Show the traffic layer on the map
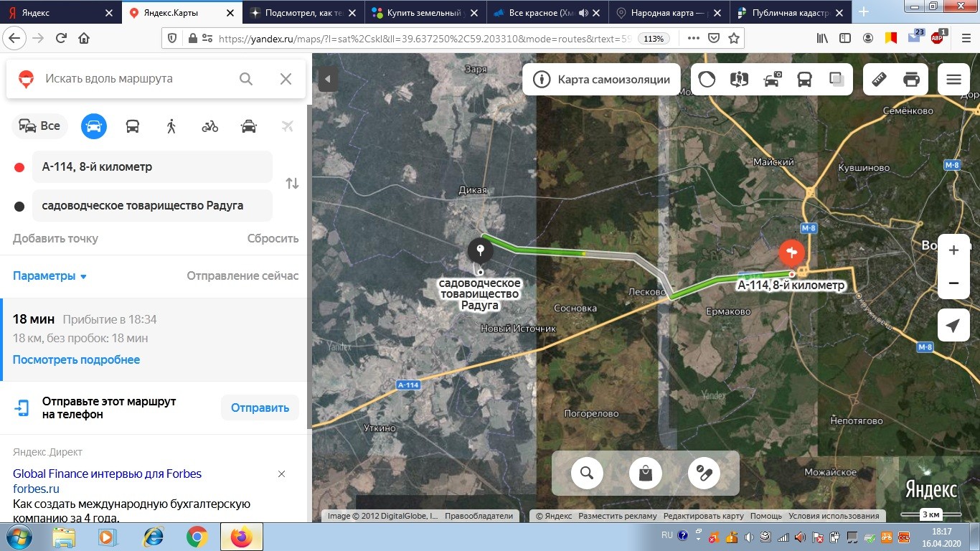Viewport: 980px width, 551px height. click(x=707, y=80)
